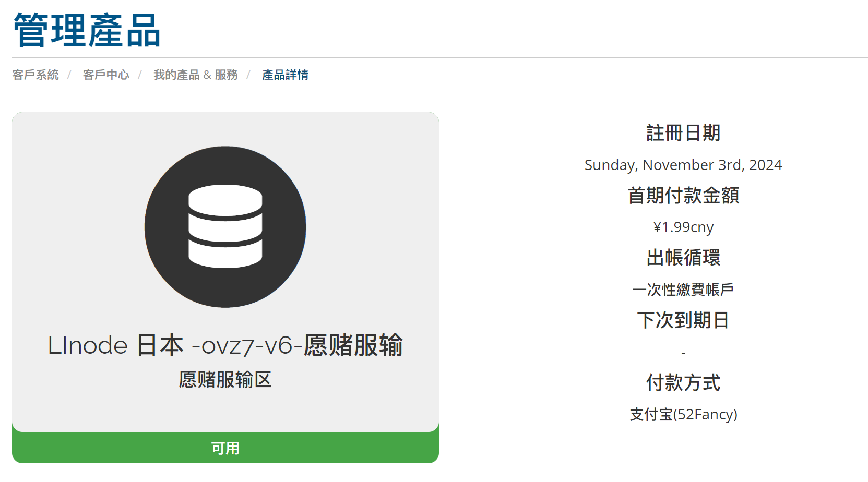The width and height of the screenshot is (868, 482).
Task: Open 我的產品 & 服務 breadcrumb entry
Action: click(196, 74)
